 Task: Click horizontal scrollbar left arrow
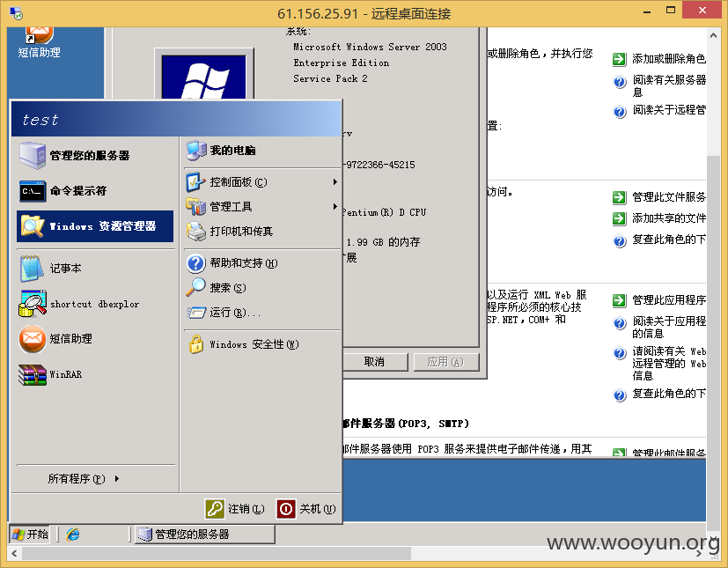coord(14,553)
